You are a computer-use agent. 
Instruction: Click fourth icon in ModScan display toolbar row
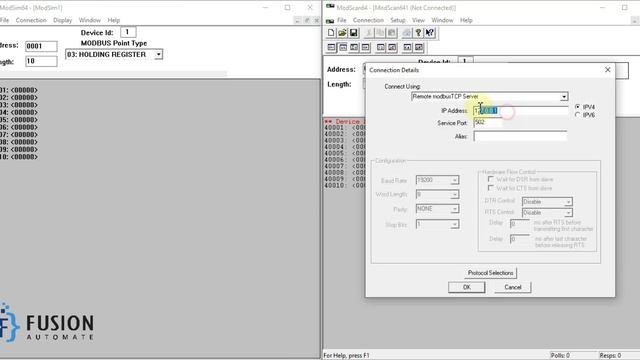365,48
